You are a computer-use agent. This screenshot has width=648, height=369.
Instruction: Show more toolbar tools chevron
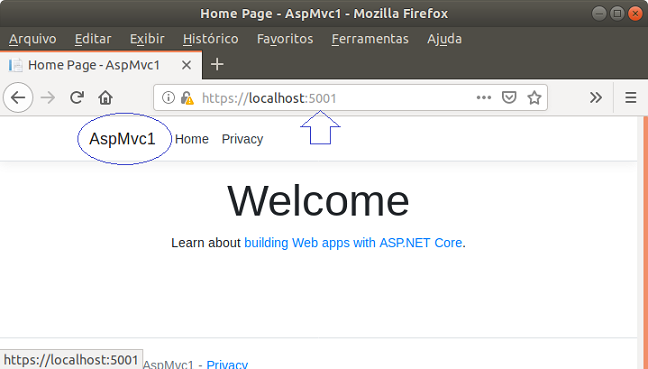[x=596, y=98]
